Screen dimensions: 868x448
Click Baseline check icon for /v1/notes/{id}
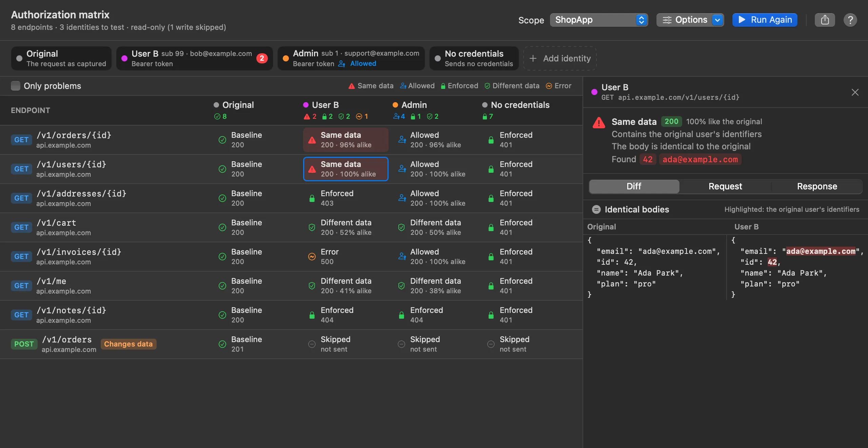tap(222, 315)
